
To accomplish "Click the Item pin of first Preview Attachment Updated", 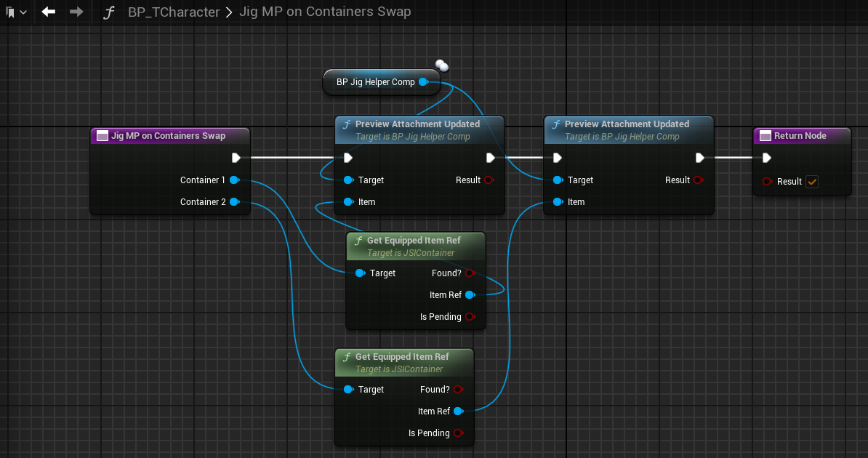I will pos(348,201).
